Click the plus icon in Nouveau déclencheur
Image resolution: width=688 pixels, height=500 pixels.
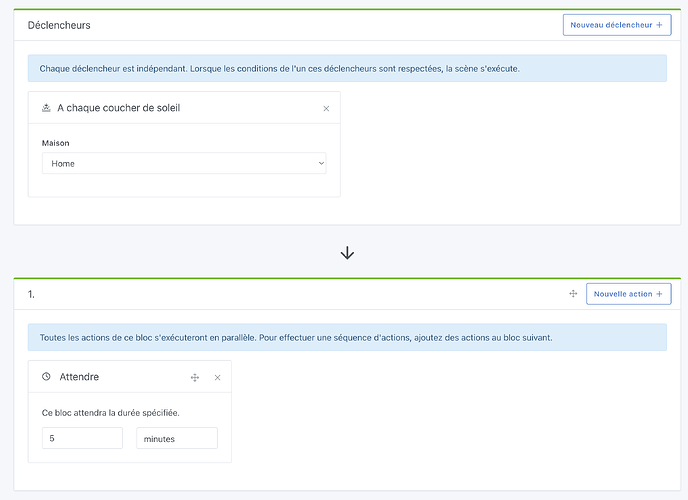(x=659, y=25)
